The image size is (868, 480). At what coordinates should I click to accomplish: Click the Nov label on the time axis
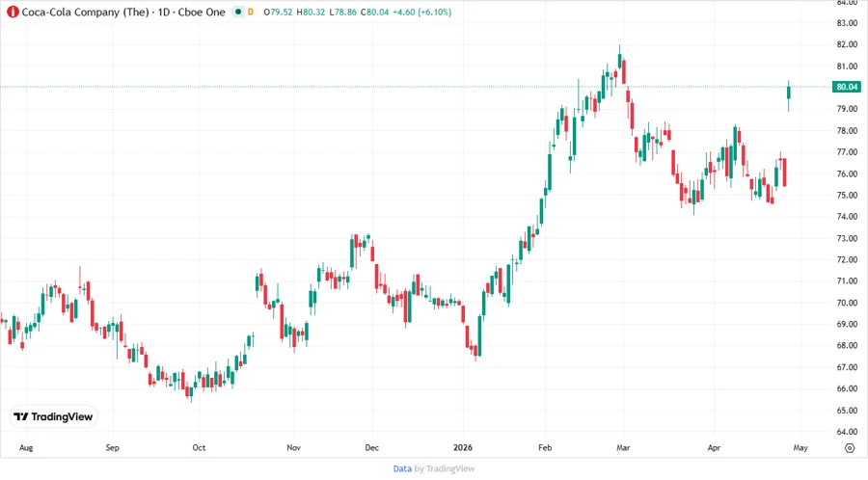click(293, 448)
